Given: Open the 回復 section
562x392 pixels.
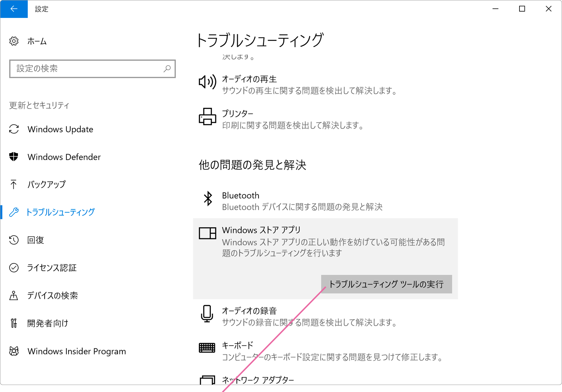Looking at the screenshot, I should [x=35, y=240].
